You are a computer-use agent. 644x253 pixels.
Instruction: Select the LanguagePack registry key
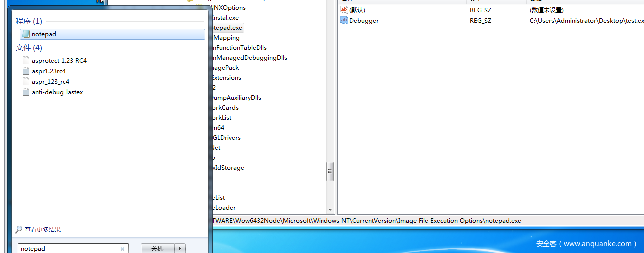pyautogui.click(x=225, y=67)
